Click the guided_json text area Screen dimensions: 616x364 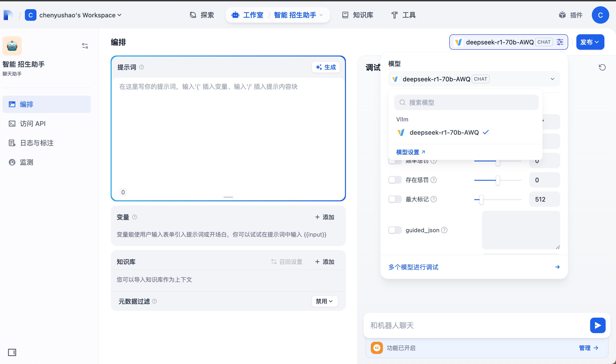click(521, 230)
